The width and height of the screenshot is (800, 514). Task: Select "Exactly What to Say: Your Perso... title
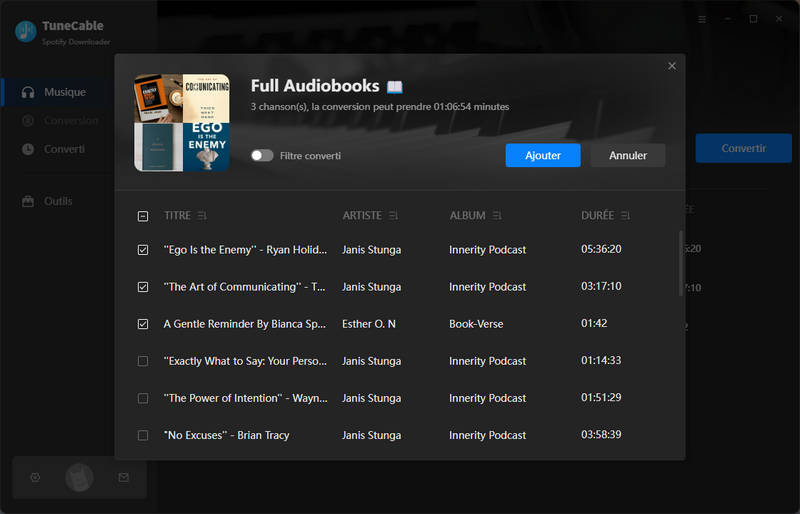click(x=245, y=361)
